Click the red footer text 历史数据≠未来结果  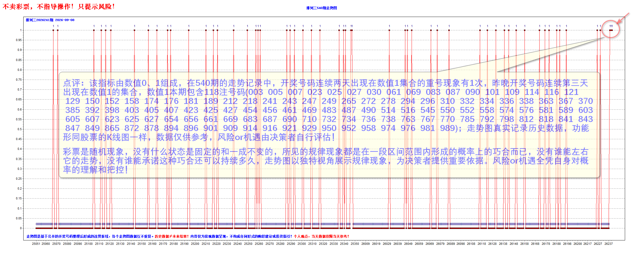point(172,236)
